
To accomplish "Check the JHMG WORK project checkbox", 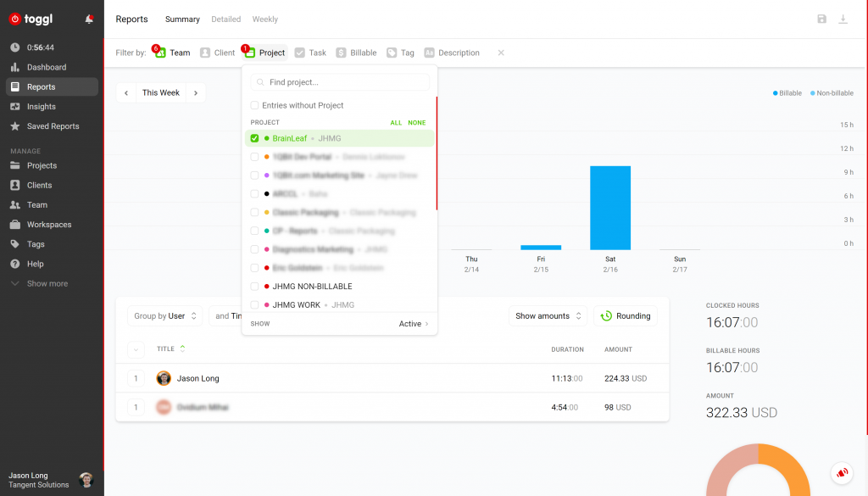I will tap(254, 305).
